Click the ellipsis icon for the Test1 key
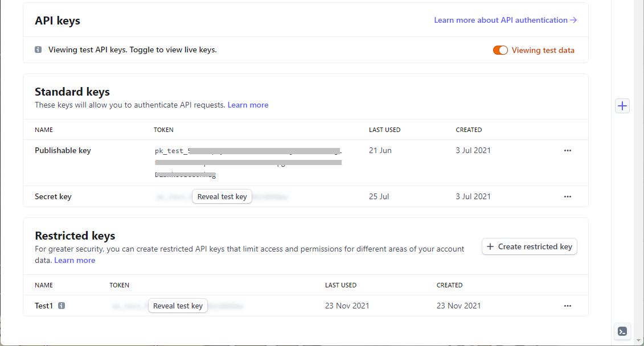Image resolution: width=644 pixels, height=346 pixels. coord(567,306)
